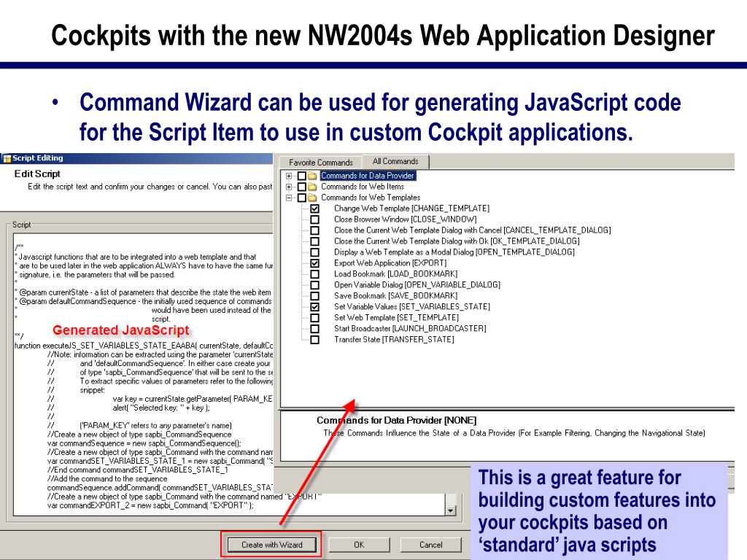Uncheck Set Variable Values [SET_VARIABLES_STATE]
The image size is (747, 560).
coord(314,307)
